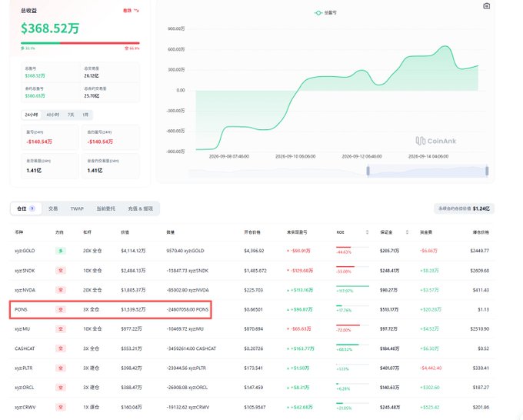Image resolution: width=523 pixels, height=420 pixels.
Task: Click the CASHCAT coin name
Action: (25, 348)
